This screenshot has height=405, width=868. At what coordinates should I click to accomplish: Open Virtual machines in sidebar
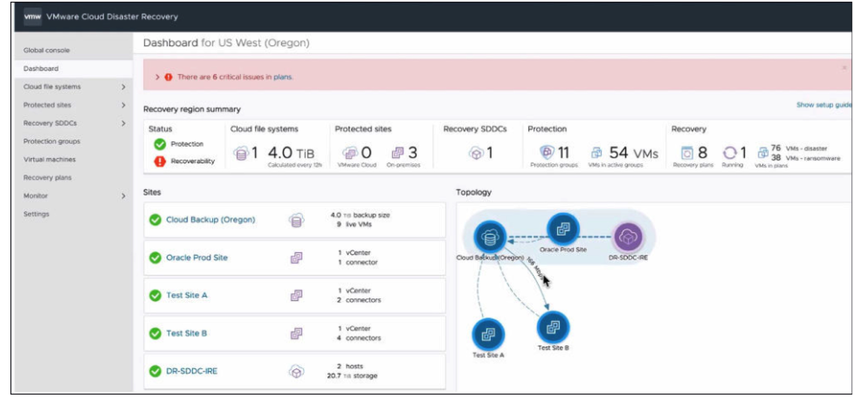[x=49, y=160]
